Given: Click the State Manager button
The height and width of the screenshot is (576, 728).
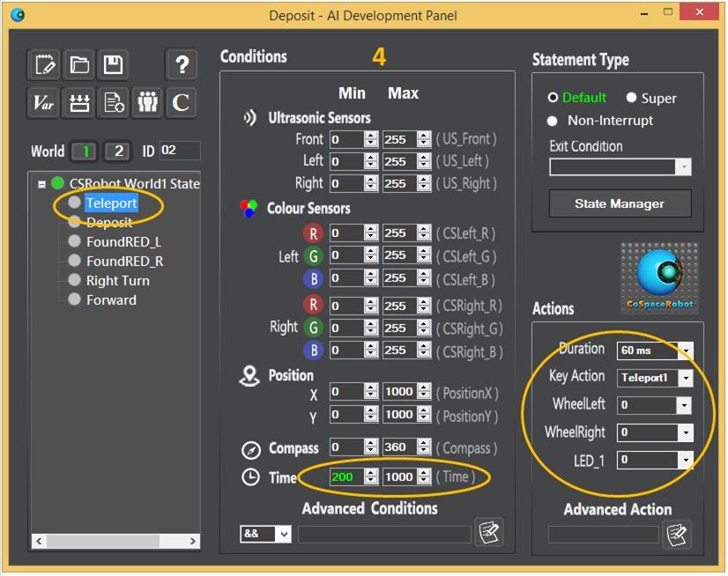Looking at the screenshot, I should [x=620, y=203].
